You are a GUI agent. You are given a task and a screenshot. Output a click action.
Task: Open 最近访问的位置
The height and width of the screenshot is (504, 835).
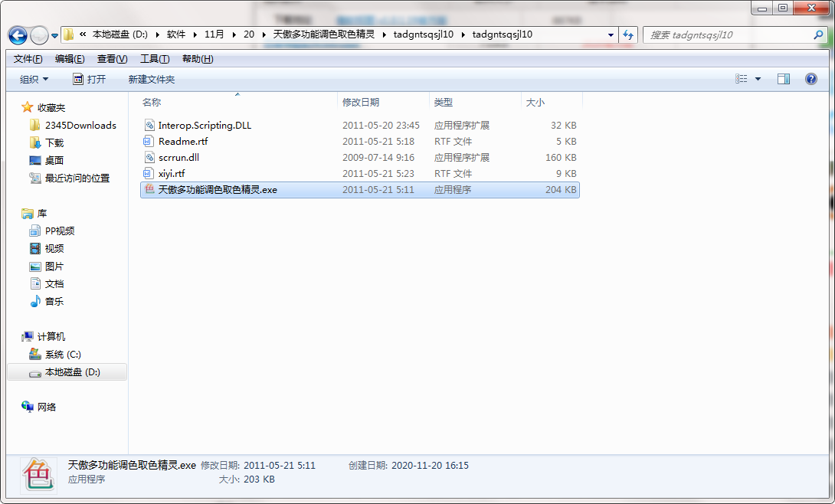tap(77, 178)
